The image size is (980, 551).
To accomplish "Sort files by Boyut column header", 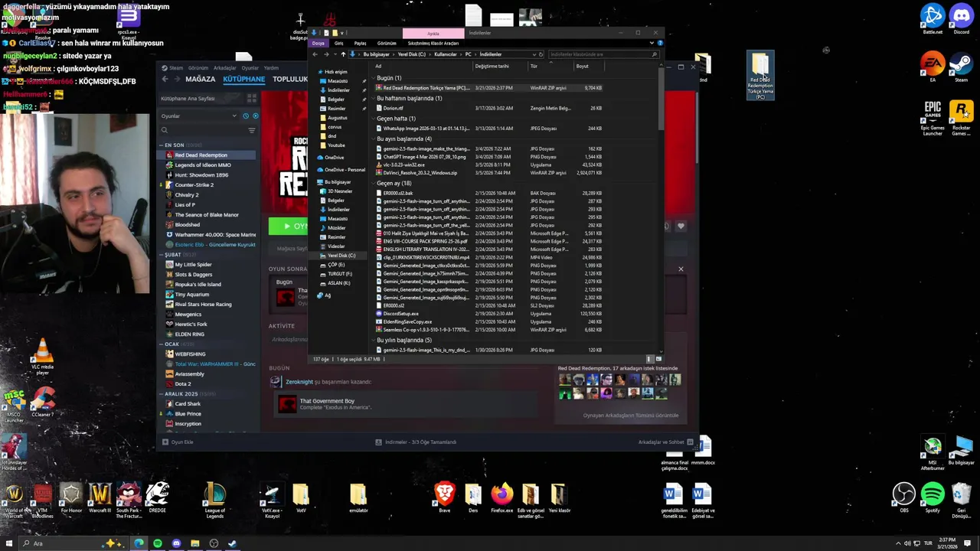I will point(590,66).
